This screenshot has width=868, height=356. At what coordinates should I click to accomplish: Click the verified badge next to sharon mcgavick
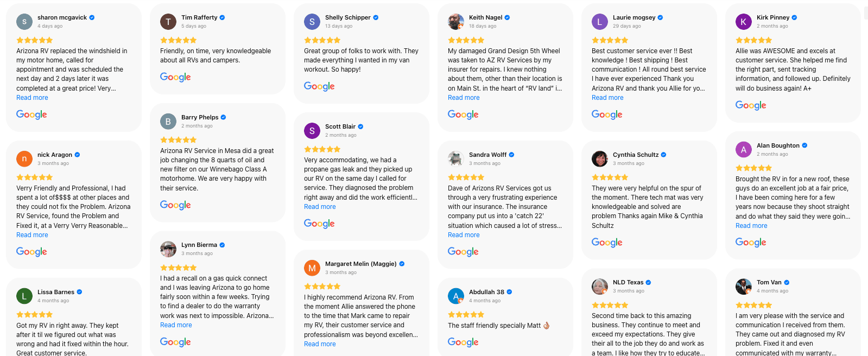[92, 17]
